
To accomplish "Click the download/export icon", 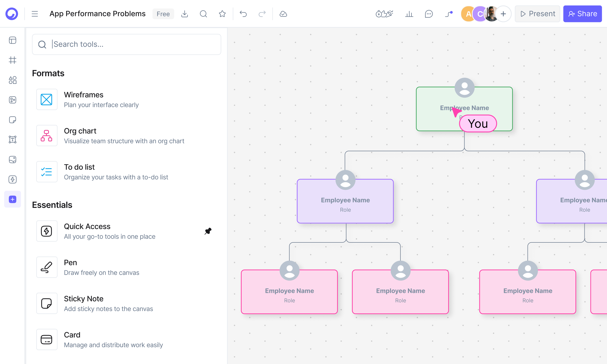I will pyautogui.click(x=184, y=14).
